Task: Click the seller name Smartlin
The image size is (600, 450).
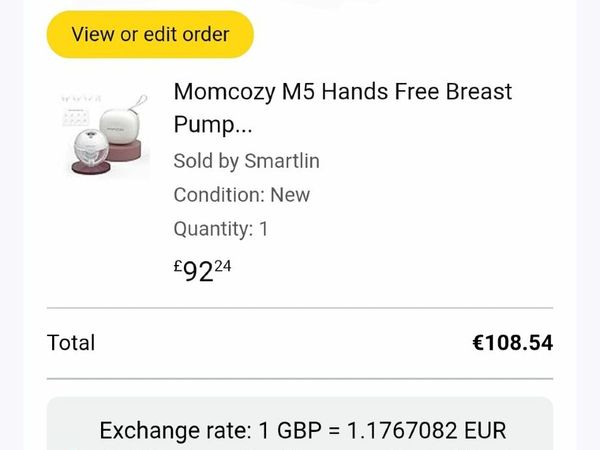Action: point(282,161)
